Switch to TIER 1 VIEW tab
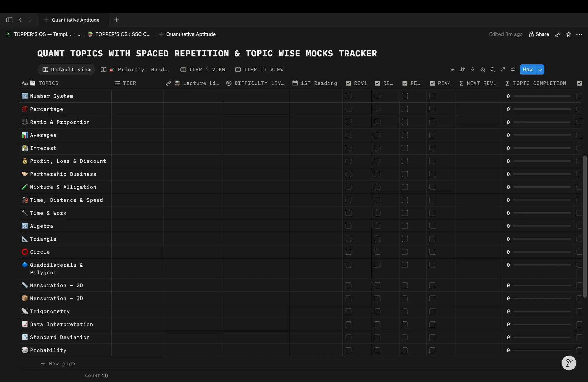This screenshot has width=588, height=382. coord(203,70)
